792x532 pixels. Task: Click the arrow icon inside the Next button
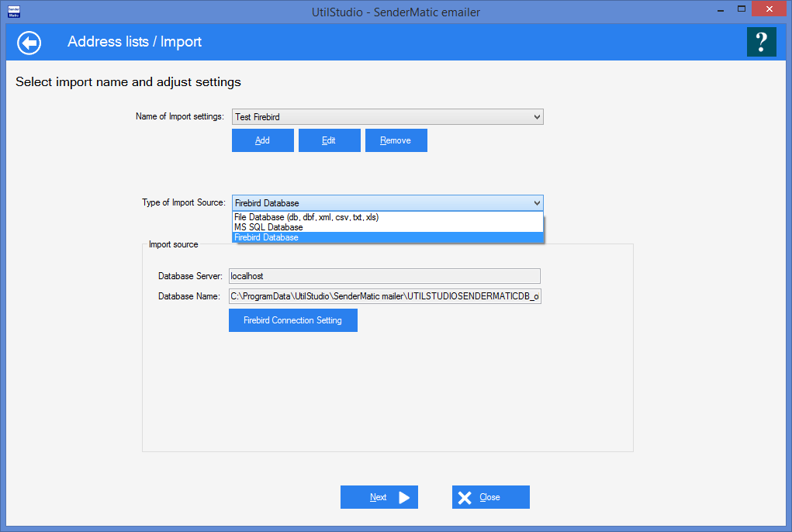pyautogui.click(x=404, y=497)
